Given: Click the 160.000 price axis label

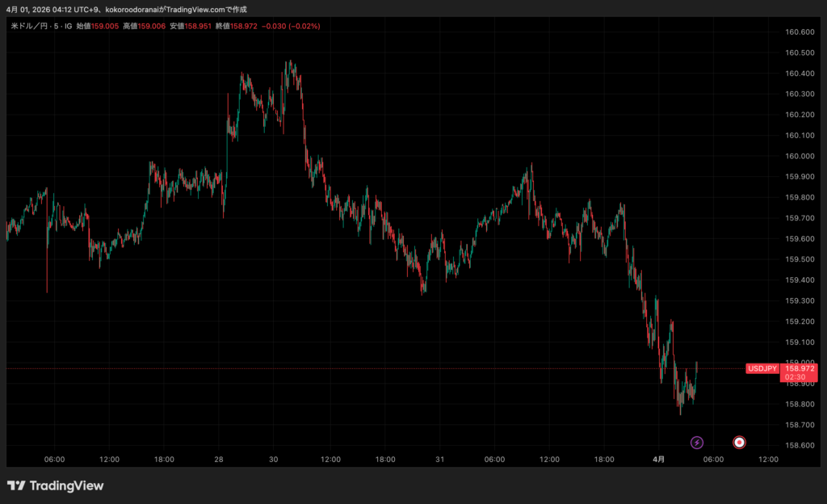Looking at the screenshot, I should click(x=799, y=156).
